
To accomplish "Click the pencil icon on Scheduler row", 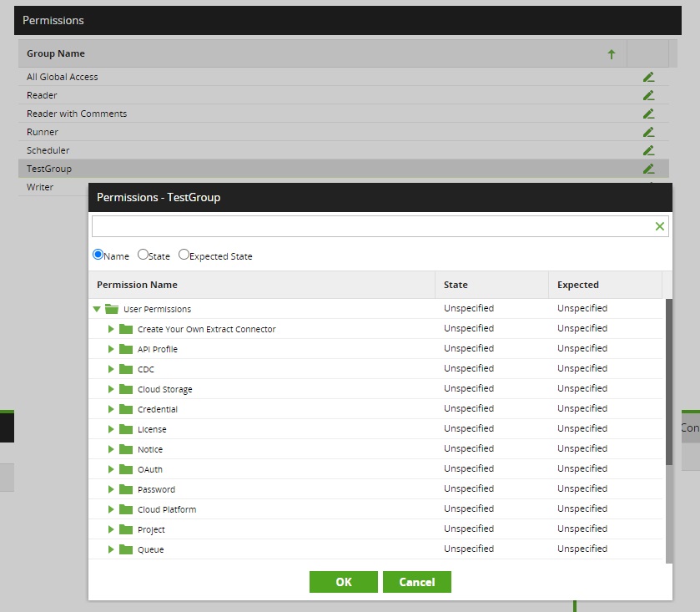I will [x=648, y=150].
